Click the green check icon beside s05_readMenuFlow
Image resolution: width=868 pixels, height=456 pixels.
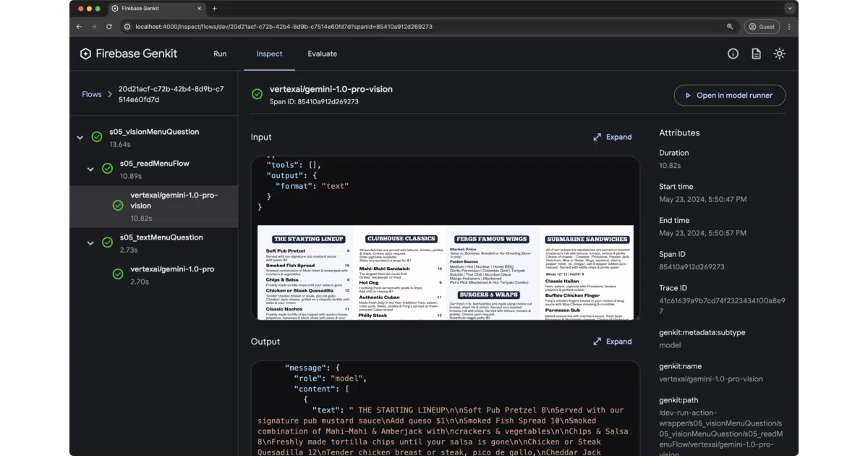pos(107,169)
